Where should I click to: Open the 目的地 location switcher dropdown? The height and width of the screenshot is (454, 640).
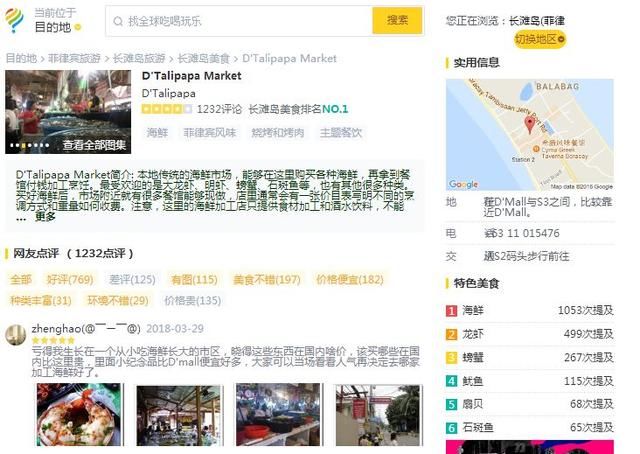pyautogui.click(x=58, y=27)
